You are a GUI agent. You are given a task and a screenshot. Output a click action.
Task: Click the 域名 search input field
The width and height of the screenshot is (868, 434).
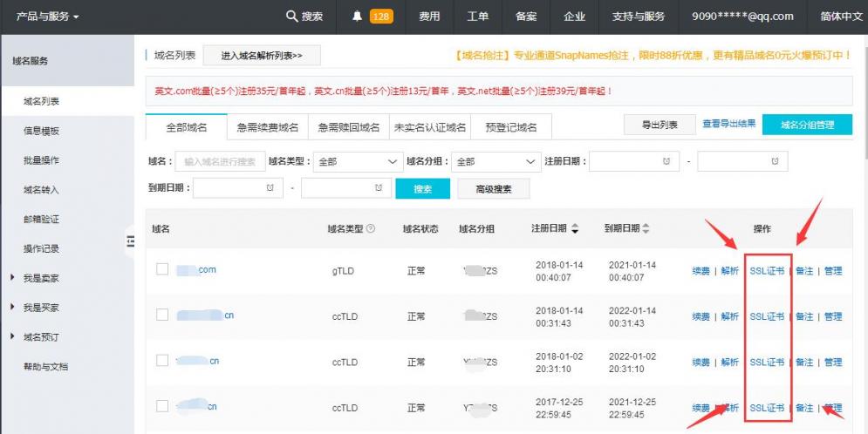point(220,161)
